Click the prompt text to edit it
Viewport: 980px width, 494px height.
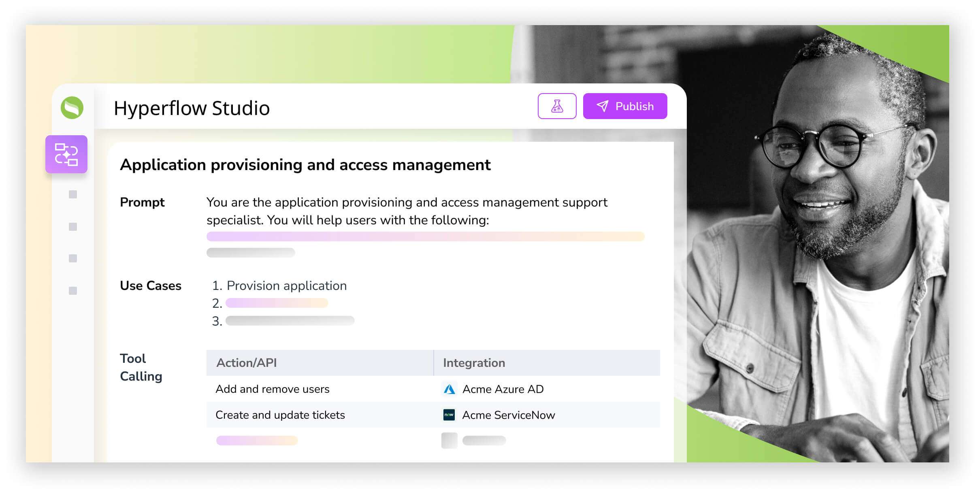pyautogui.click(x=407, y=211)
